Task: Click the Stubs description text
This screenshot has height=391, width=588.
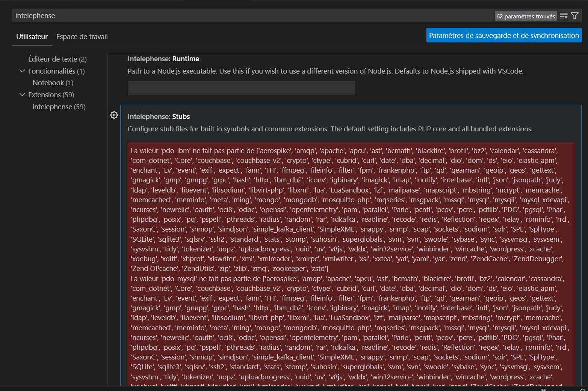Action: (330, 129)
